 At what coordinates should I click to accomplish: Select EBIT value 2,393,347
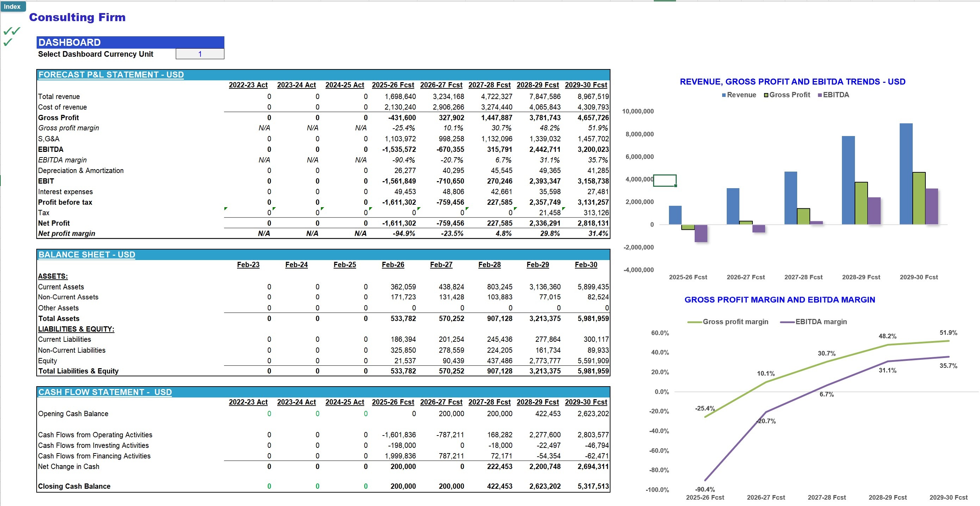pos(545,181)
